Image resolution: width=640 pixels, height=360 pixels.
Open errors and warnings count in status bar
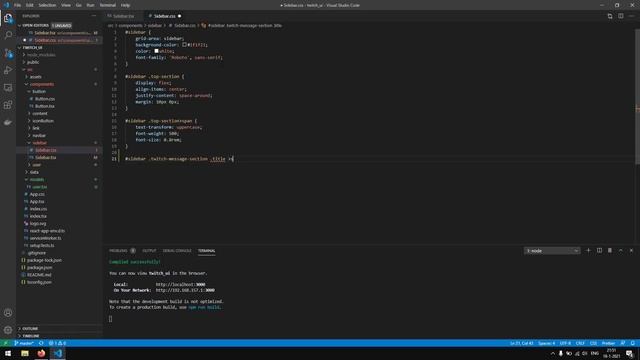(x=57, y=343)
